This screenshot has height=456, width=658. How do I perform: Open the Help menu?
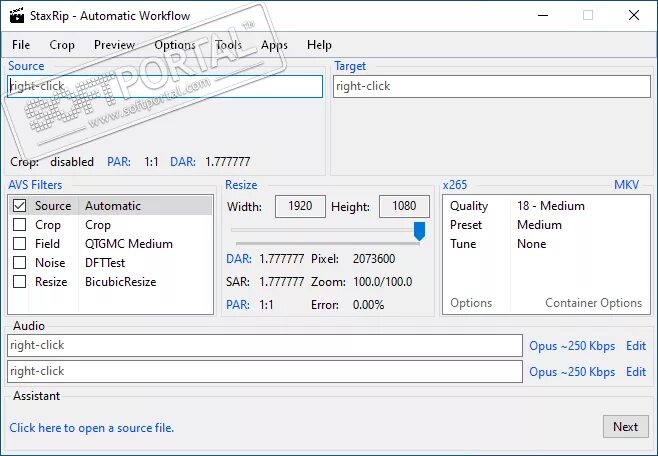click(319, 45)
